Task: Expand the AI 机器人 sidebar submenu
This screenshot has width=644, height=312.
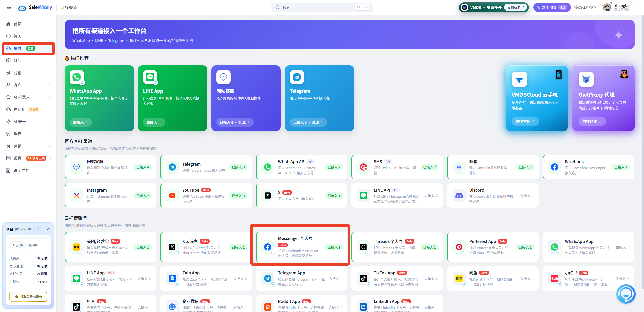Action: tap(49, 97)
